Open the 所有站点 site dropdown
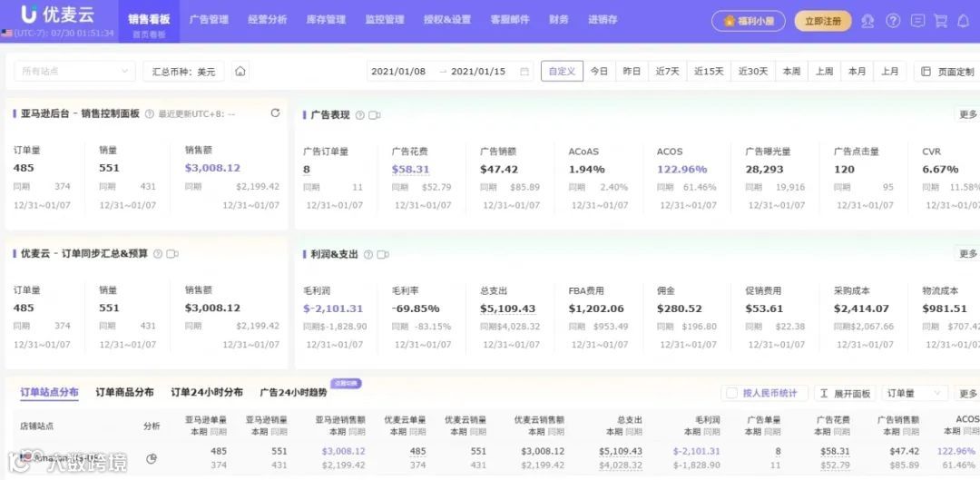This screenshot has height=480, width=980. [75, 72]
